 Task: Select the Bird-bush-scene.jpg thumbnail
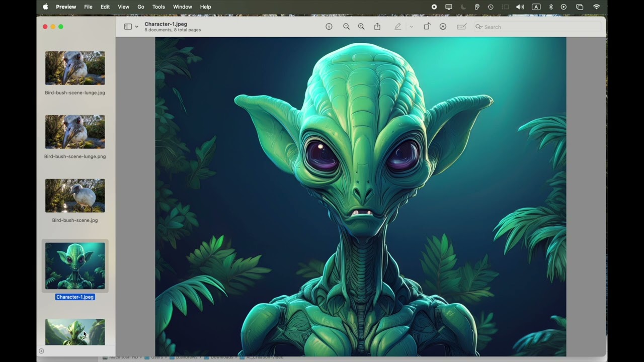(x=75, y=196)
